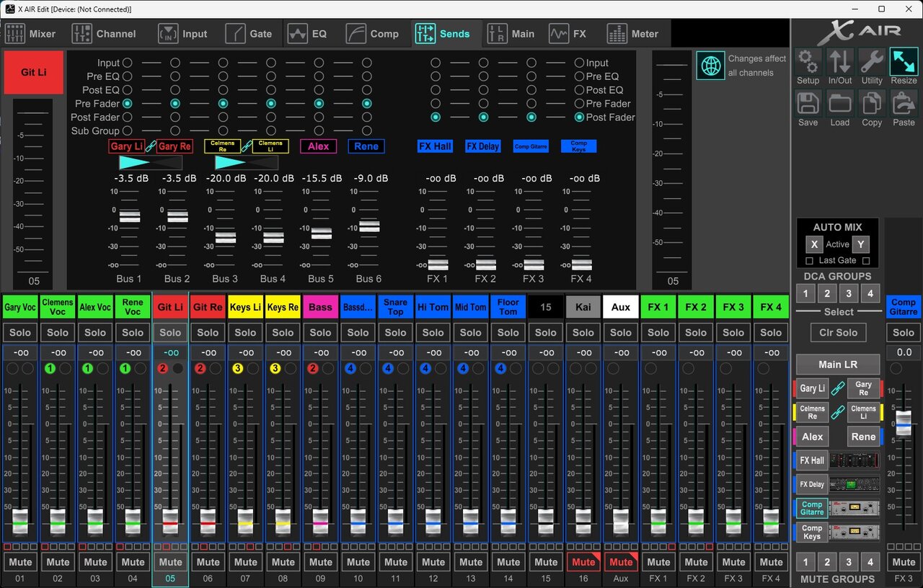Select Pre Fader tap for FX 4
This screenshot has height=588, width=923.
click(579, 104)
